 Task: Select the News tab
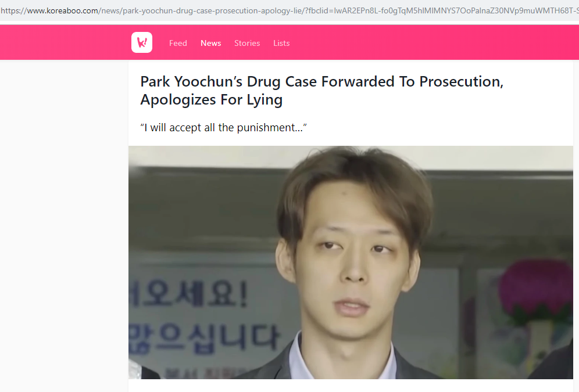coord(211,43)
